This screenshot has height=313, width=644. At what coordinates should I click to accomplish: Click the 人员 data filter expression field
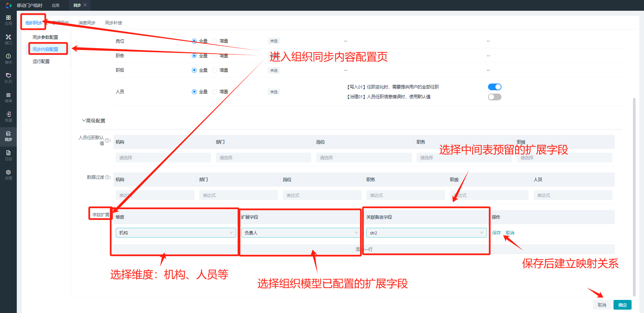pos(573,195)
